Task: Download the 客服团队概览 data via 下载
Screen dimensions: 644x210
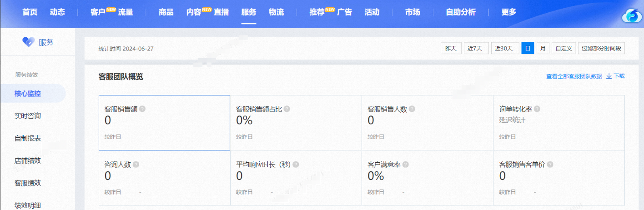Action: coord(616,76)
